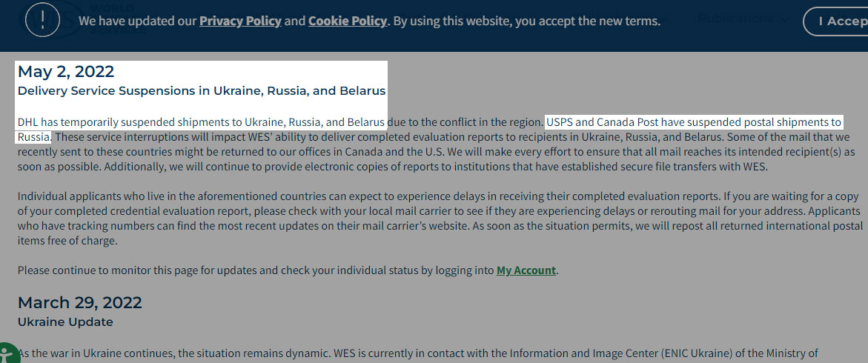Click the 'Please continue to monitor' sentence

288,270
